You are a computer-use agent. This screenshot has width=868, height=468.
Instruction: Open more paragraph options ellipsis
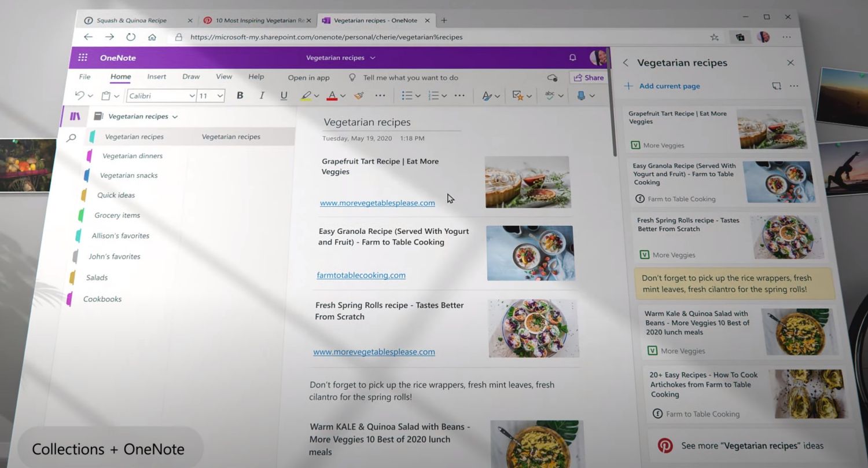click(459, 96)
